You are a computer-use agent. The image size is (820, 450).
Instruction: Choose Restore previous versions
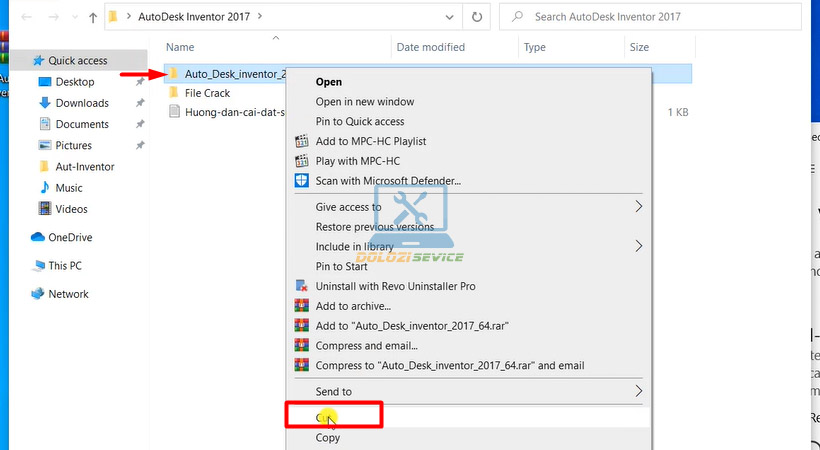tap(374, 227)
